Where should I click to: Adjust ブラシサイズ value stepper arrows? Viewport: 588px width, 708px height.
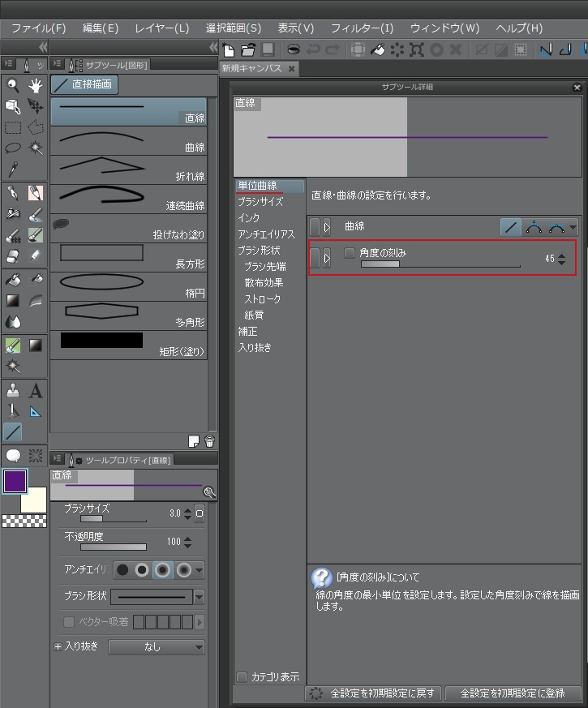[187, 513]
